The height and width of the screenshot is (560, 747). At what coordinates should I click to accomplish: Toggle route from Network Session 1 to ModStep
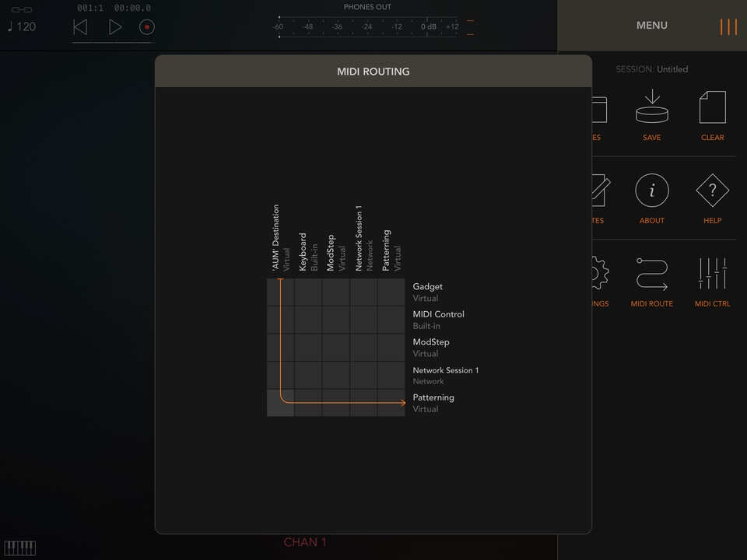[x=363, y=348]
